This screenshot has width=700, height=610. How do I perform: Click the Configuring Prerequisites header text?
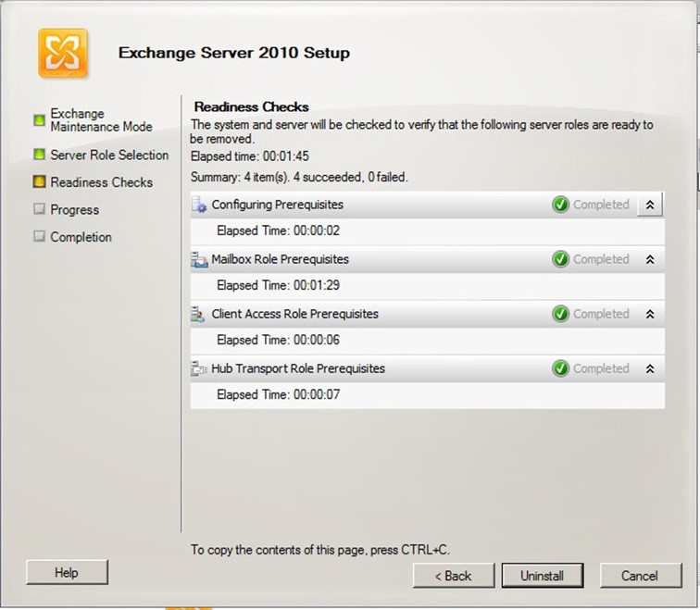(x=277, y=205)
